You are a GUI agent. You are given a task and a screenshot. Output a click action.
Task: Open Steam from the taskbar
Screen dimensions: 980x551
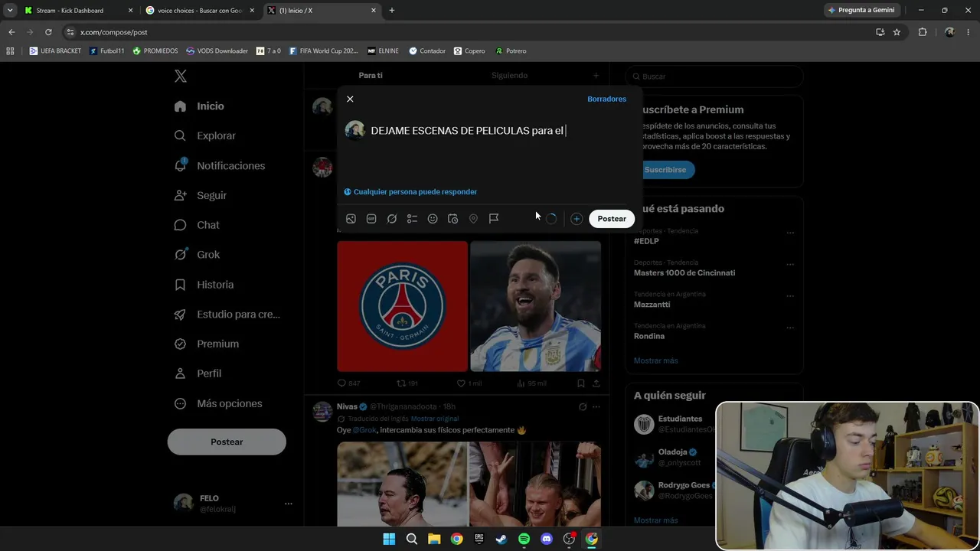click(x=501, y=539)
